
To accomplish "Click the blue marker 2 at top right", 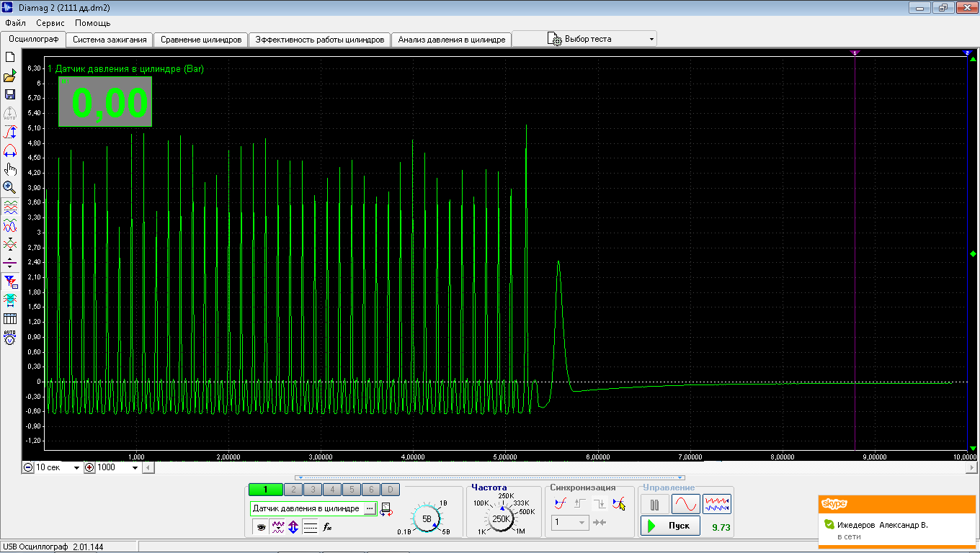I will tap(967, 53).
